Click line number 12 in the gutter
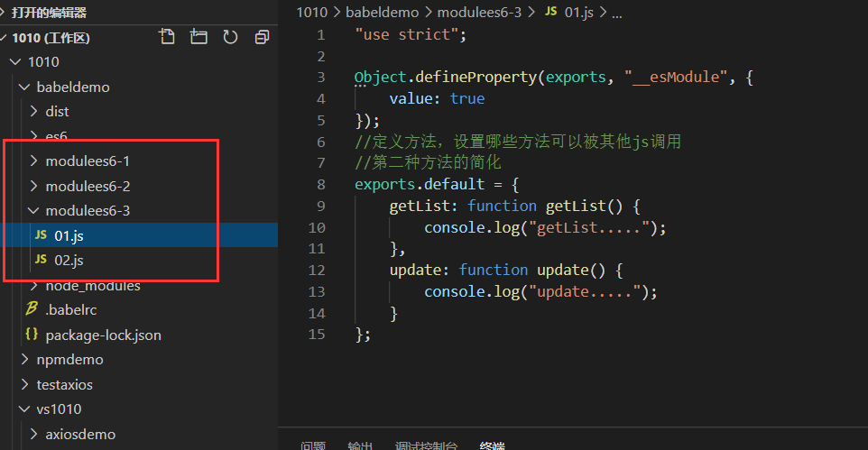This screenshot has height=450, width=868. [317, 271]
